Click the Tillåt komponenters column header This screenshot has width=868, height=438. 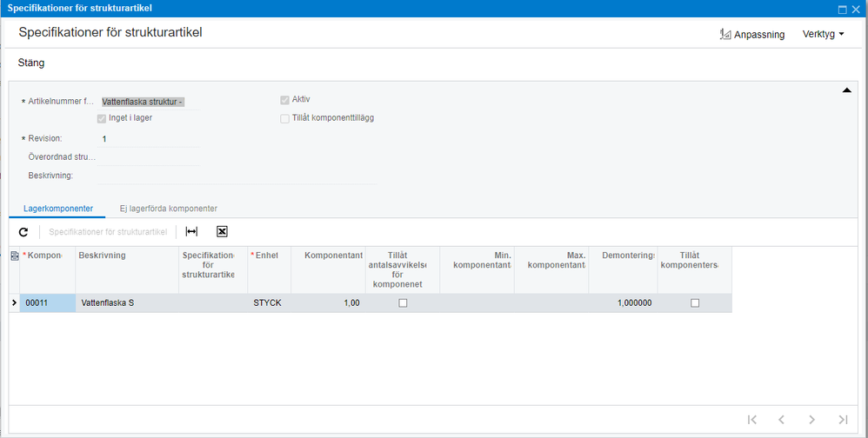pos(695,270)
